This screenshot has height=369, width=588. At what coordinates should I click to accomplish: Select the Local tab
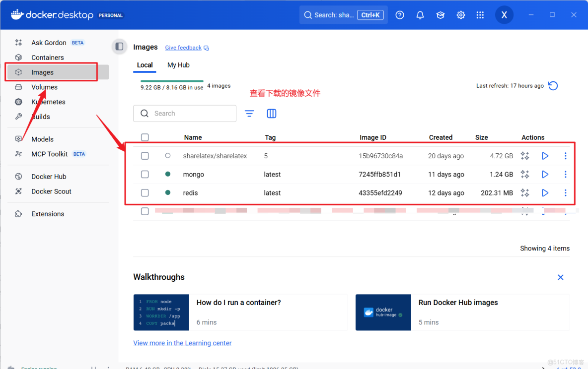coord(145,65)
